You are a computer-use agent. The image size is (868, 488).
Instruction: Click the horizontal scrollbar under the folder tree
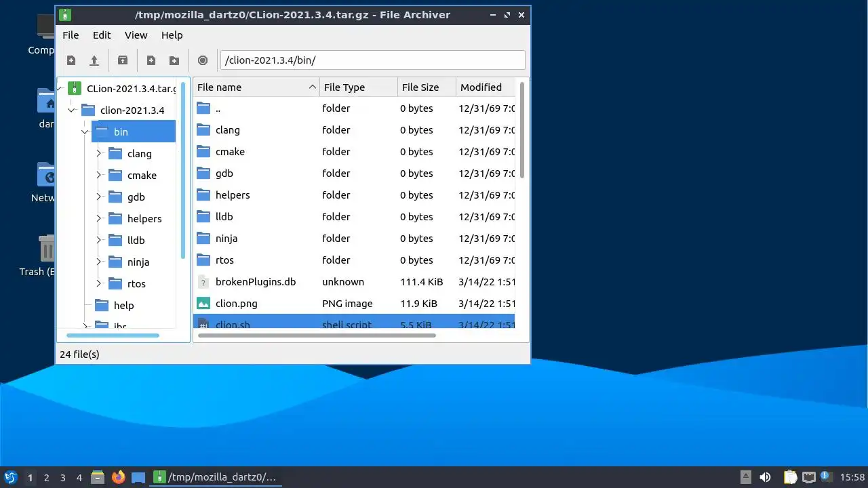(x=113, y=335)
